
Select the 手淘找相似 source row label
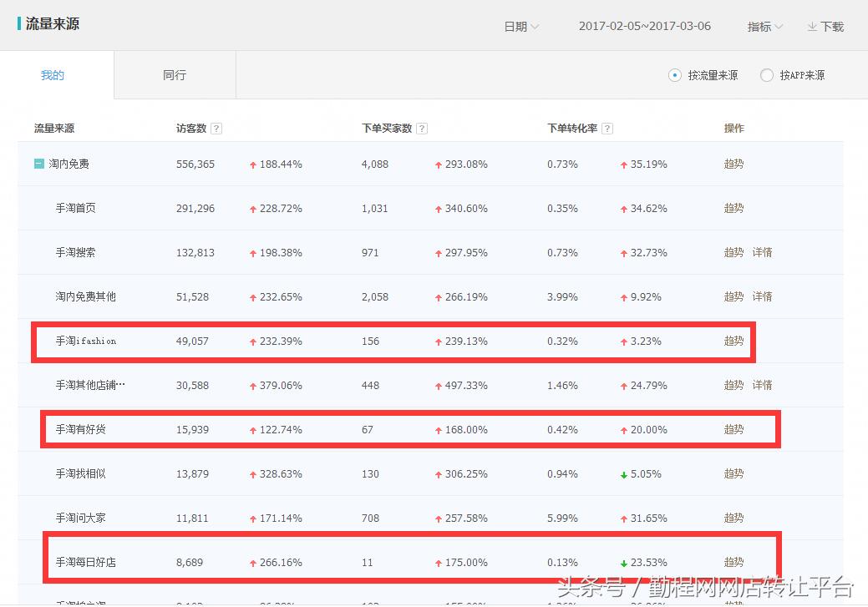click(80, 473)
